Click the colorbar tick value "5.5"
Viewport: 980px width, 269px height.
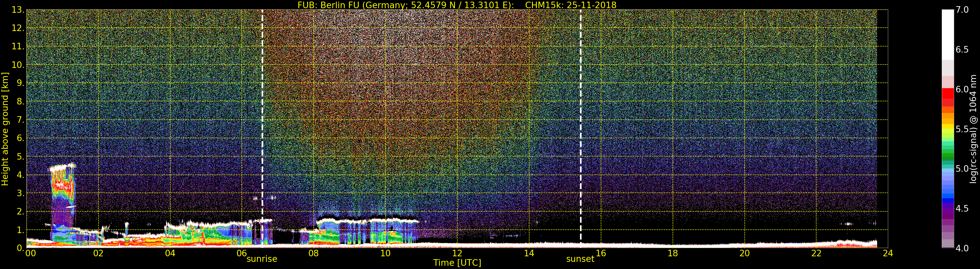(x=962, y=129)
